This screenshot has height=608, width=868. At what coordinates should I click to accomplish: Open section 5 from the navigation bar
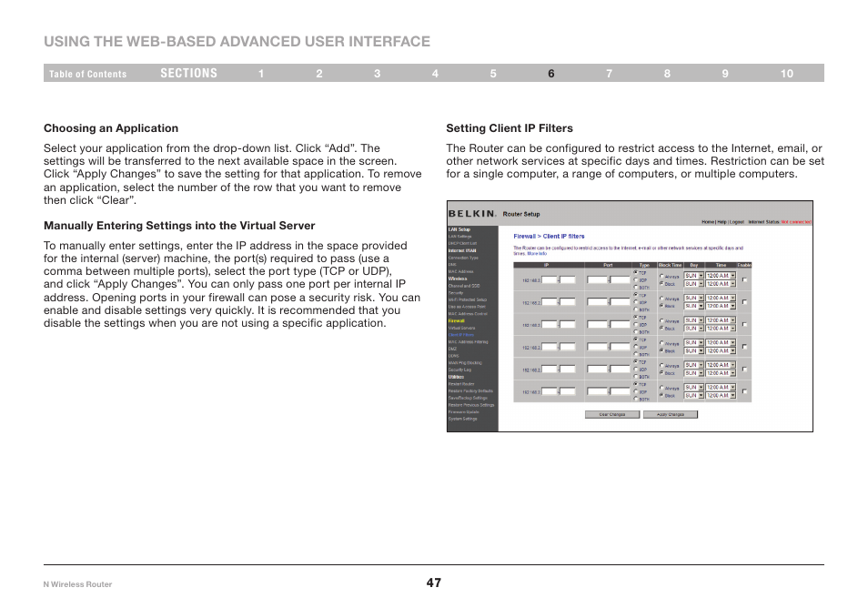pos(493,74)
